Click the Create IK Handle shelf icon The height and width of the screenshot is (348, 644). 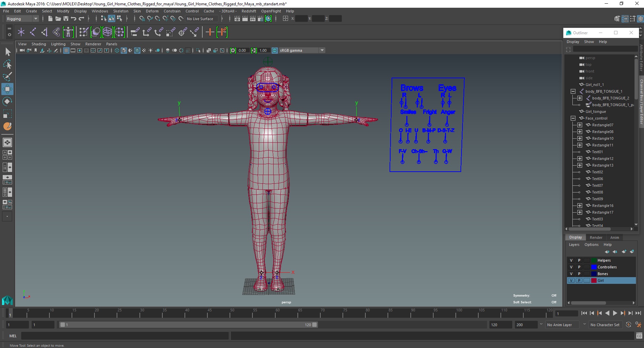tap(44, 32)
